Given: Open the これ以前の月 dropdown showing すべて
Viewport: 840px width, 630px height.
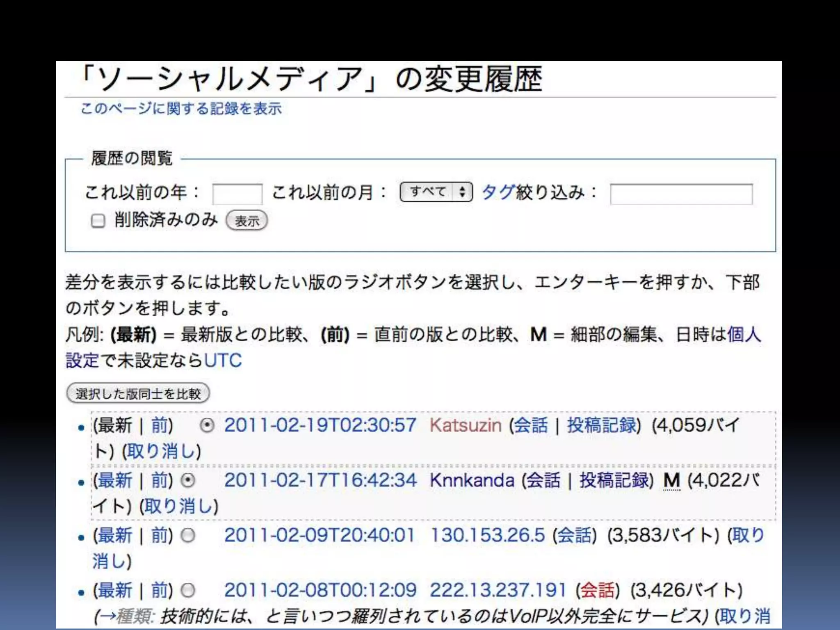Looking at the screenshot, I should (x=436, y=192).
